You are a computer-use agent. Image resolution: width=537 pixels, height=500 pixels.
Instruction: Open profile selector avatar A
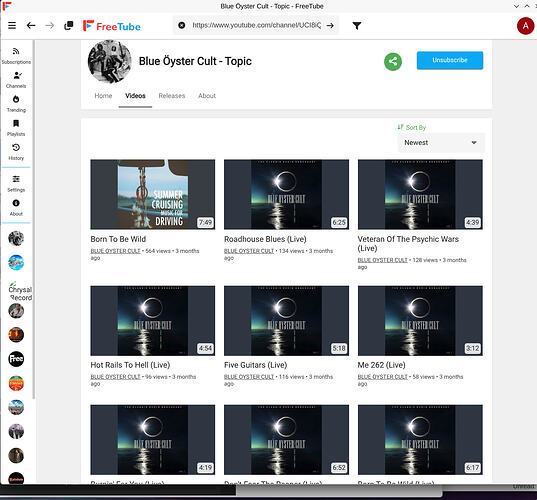pyautogui.click(x=525, y=26)
